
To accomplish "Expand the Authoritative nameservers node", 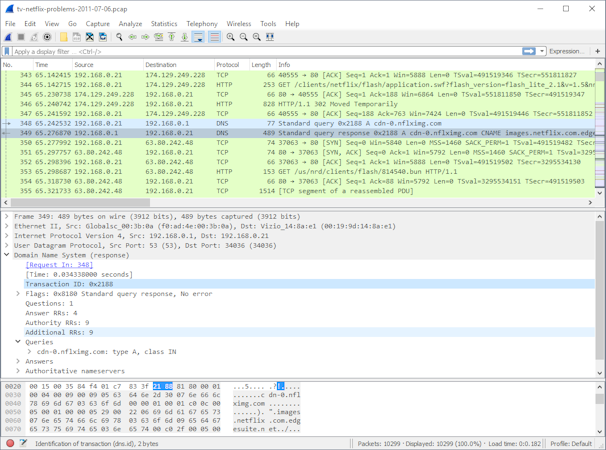I will (x=18, y=371).
